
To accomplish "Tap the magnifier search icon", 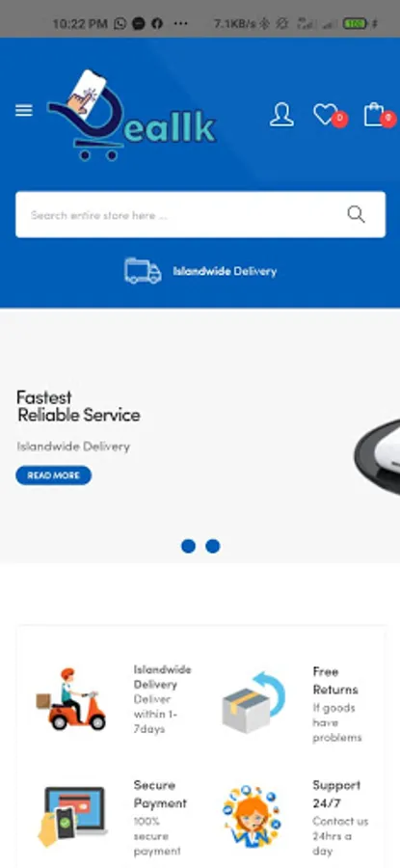I will click(x=356, y=214).
